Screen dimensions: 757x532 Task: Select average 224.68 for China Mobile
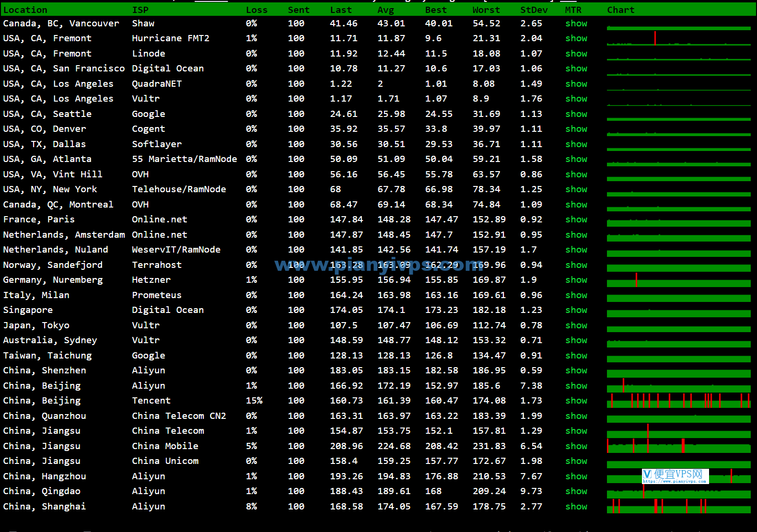pyautogui.click(x=394, y=446)
